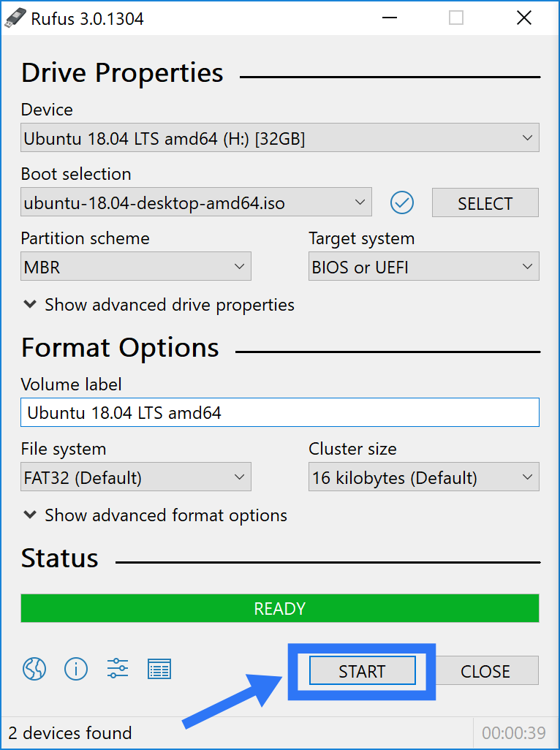Open language selection globe icon
The width and height of the screenshot is (560, 750).
[x=34, y=669]
